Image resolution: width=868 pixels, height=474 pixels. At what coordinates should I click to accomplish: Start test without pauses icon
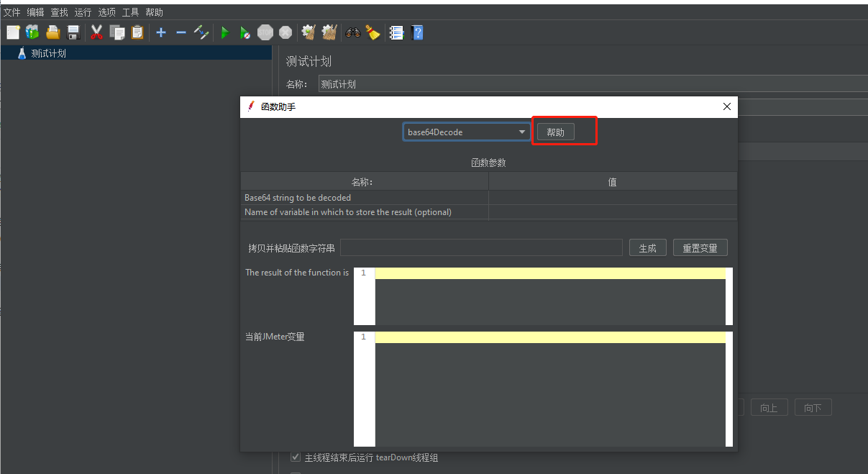pos(245,32)
